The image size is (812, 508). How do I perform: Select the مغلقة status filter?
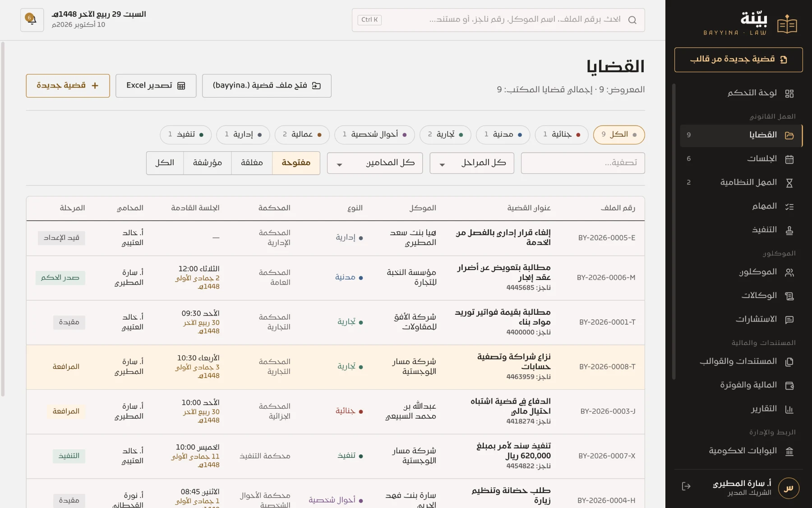click(x=252, y=163)
